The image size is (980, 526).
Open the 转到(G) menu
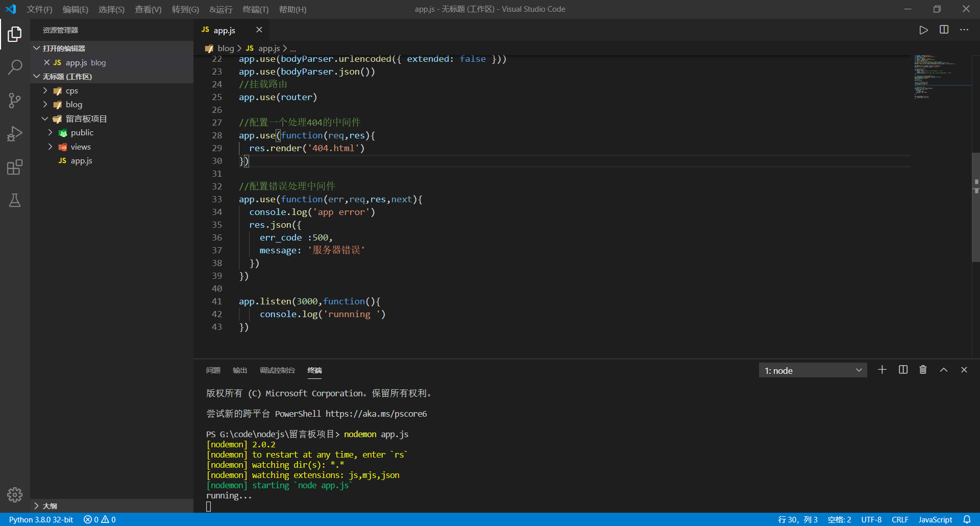[185, 9]
